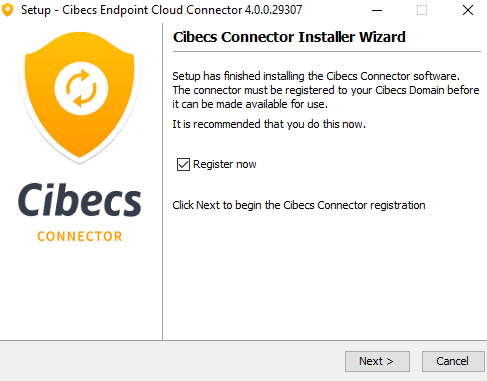Click the Register now label text
This screenshot has height=381, width=487.
(x=225, y=164)
